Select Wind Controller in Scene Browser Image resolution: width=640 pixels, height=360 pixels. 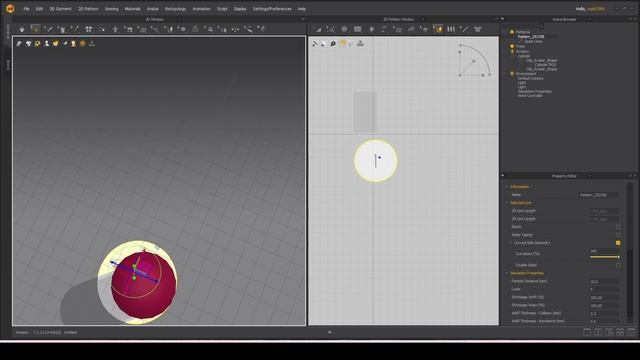(530, 96)
